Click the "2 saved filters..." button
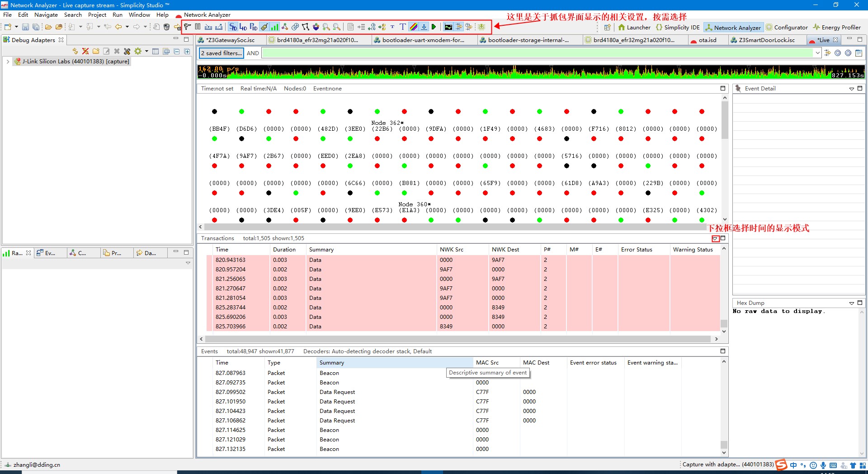 [221, 53]
